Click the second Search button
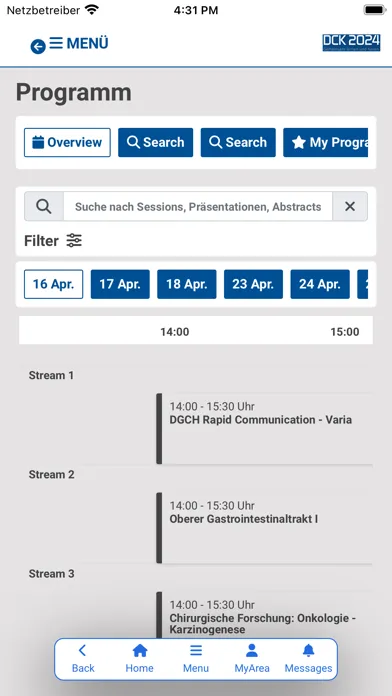This screenshot has width=392, height=696. (x=238, y=142)
